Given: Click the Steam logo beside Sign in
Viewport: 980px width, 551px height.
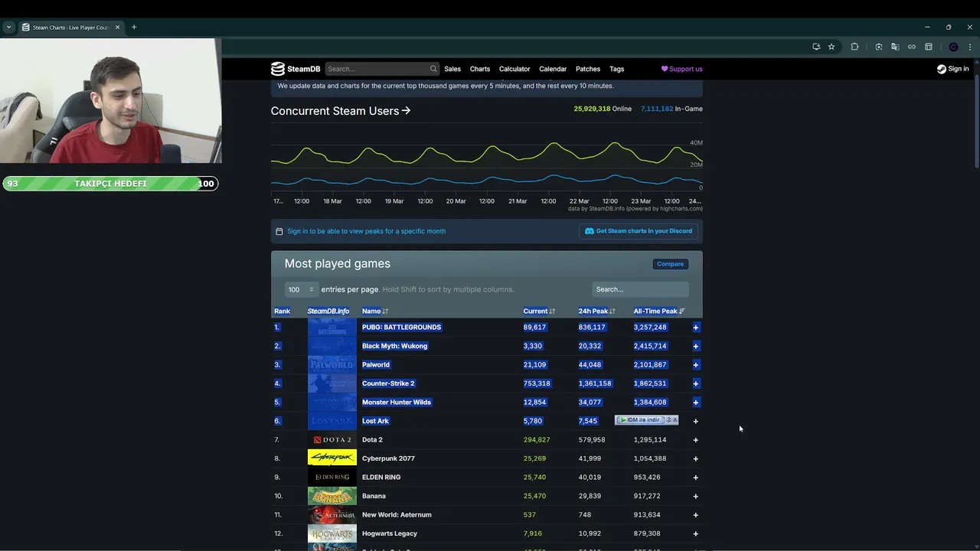Looking at the screenshot, I should pos(942,69).
